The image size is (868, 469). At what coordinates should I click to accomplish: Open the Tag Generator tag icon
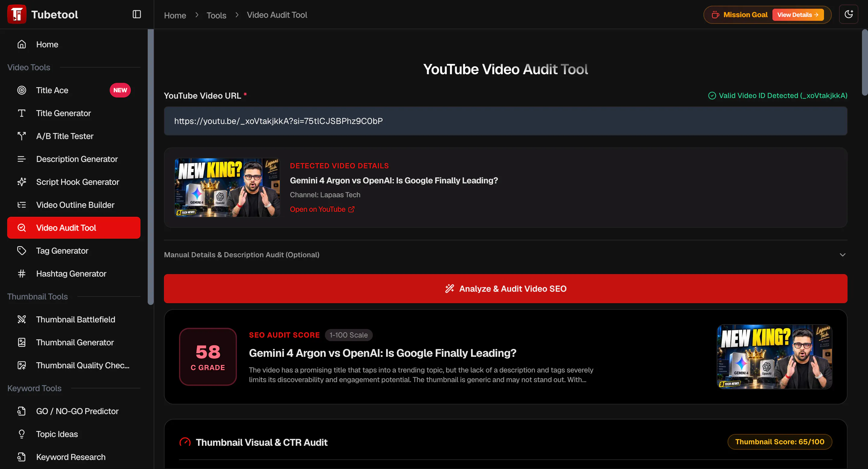(x=22, y=251)
